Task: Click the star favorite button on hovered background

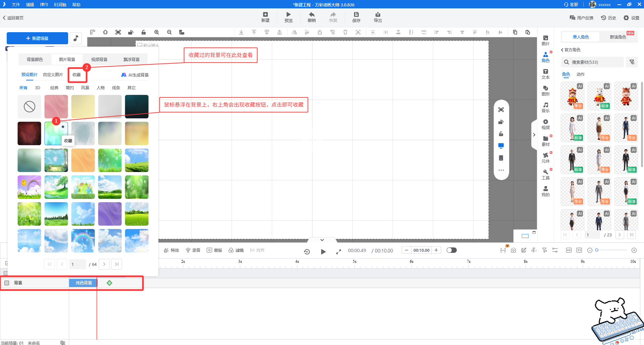Action: (63, 127)
